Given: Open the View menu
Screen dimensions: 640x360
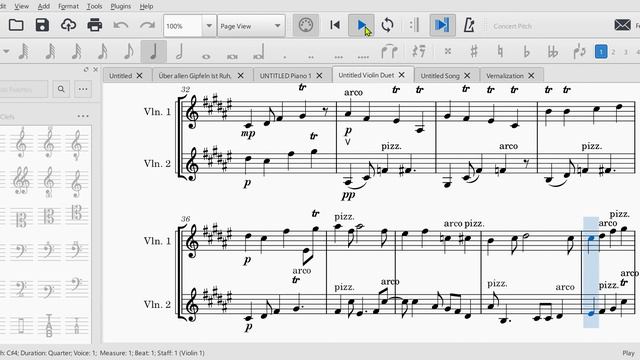Looking at the screenshot, I should (x=22, y=6).
